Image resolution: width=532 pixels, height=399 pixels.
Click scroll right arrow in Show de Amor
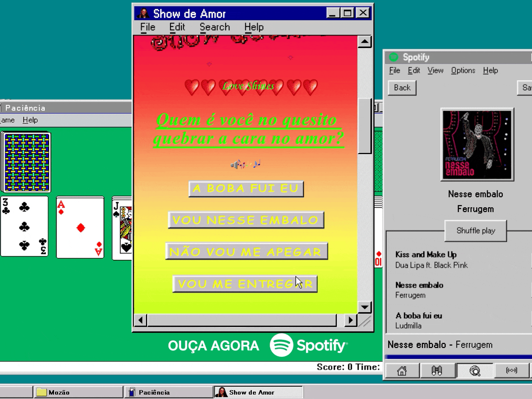pyautogui.click(x=350, y=320)
